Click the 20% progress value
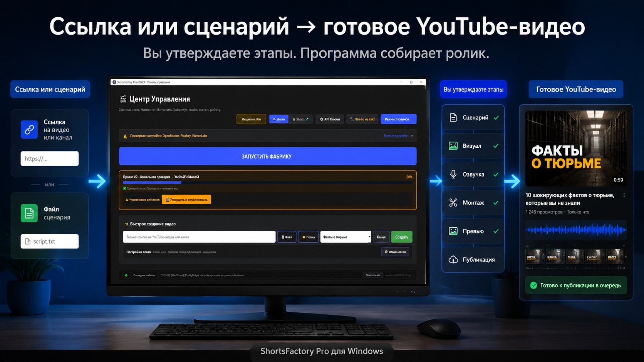Image resolution: width=644 pixels, height=362 pixels. pos(409,177)
